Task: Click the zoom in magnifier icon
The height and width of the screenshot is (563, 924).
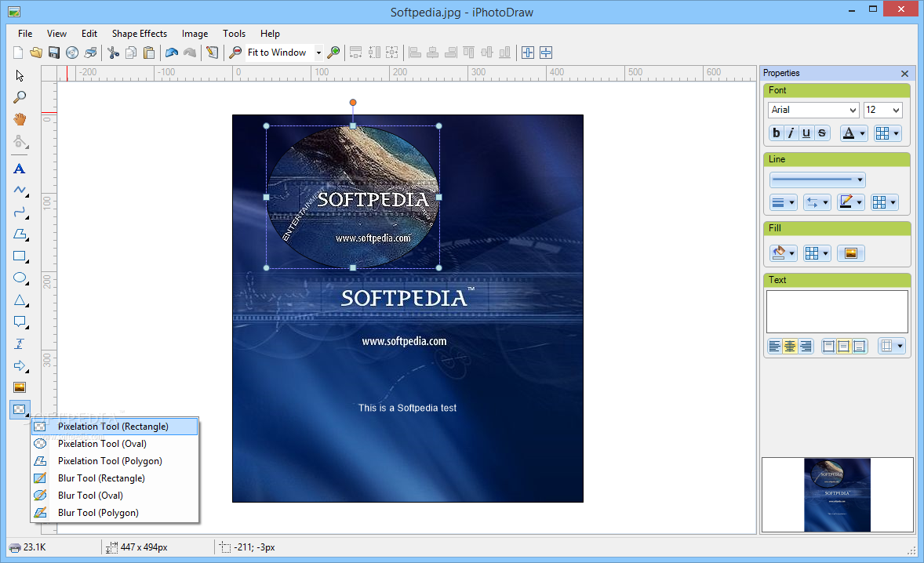Action: pyautogui.click(x=333, y=53)
